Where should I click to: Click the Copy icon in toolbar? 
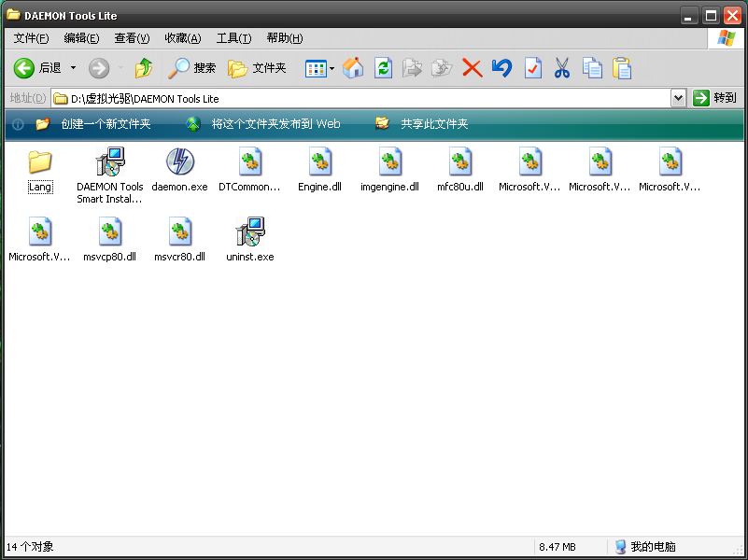click(592, 68)
